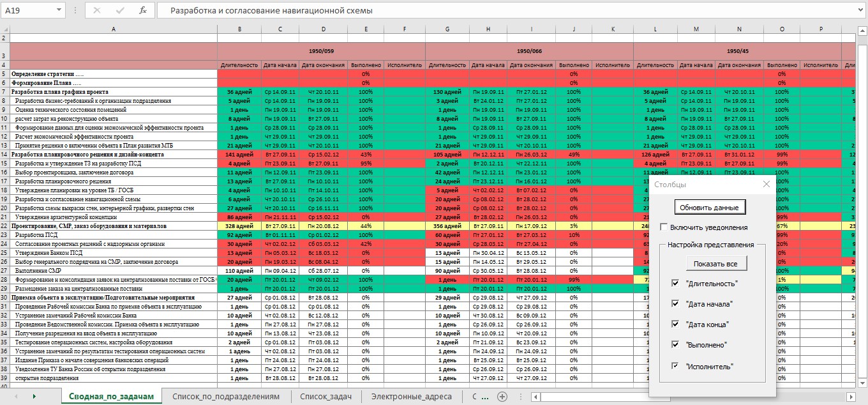Select column K header
This screenshot has width=868, height=405.
613,29
